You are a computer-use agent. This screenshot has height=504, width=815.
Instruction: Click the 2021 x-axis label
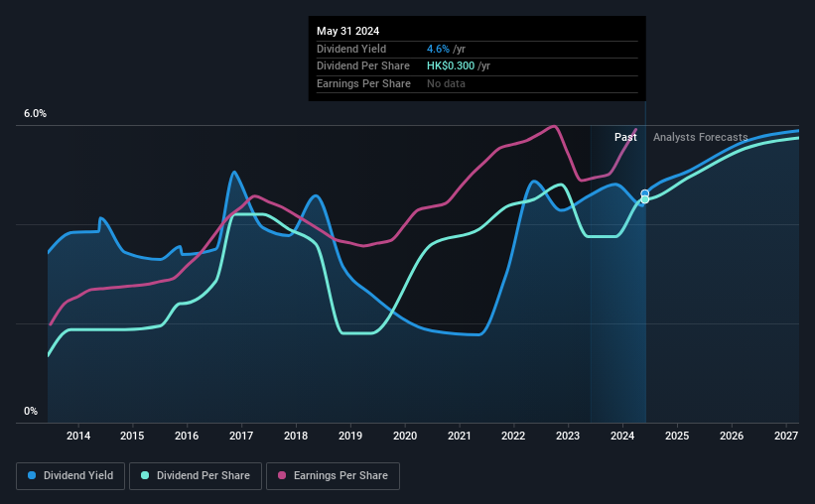460,436
